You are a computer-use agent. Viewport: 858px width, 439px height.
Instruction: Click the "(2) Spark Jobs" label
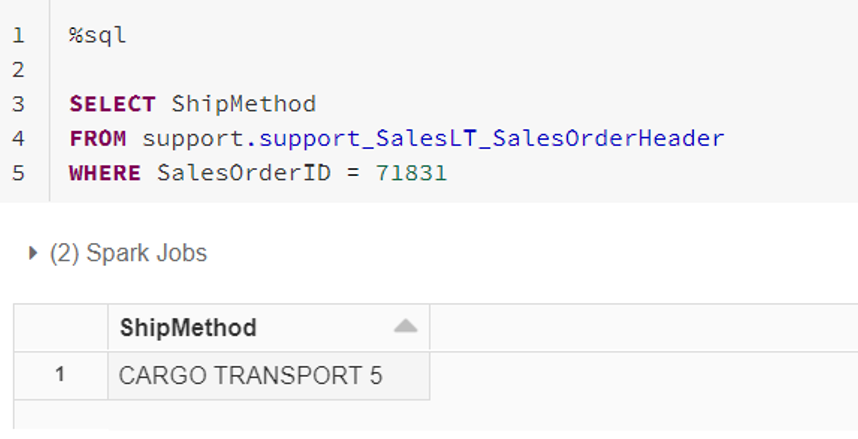coord(128,254)
